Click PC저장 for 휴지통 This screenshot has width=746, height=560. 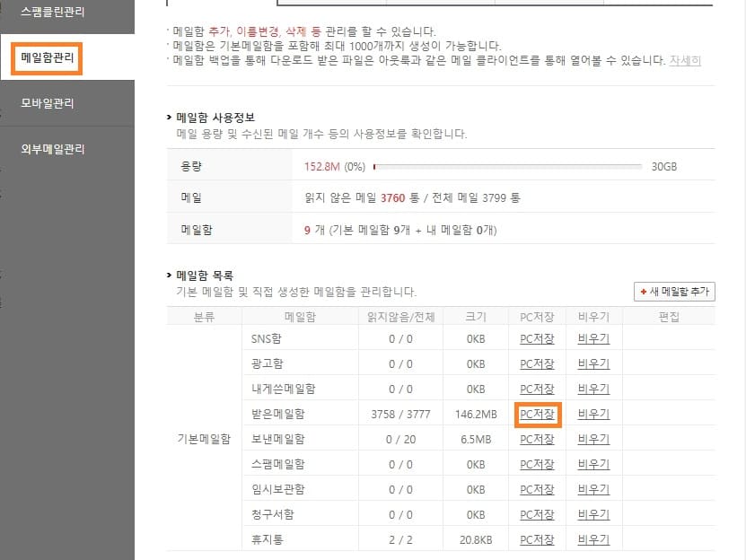(537, 540)
